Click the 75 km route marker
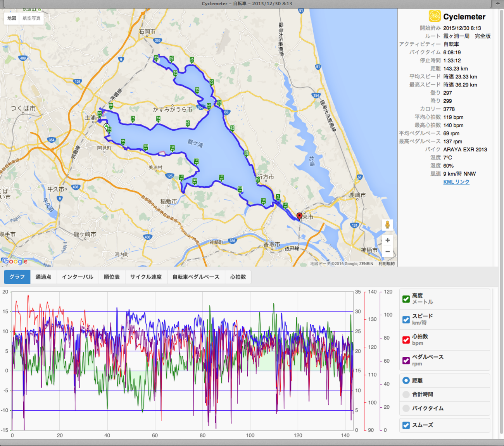 click(133, 119)
